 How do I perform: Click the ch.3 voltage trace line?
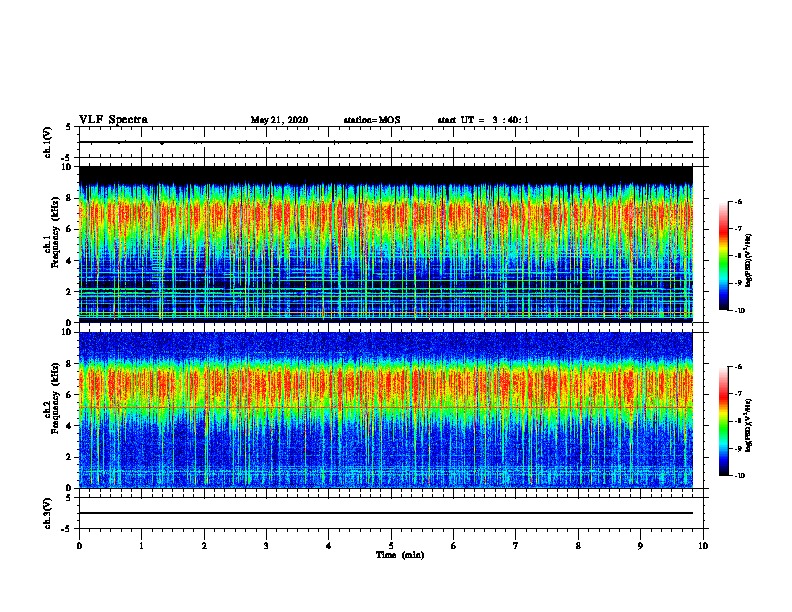pos(386,513)
